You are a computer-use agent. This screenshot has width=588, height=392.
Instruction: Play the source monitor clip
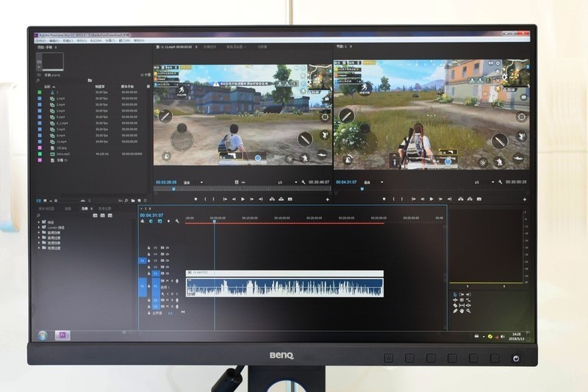click(x=243, y=199)
